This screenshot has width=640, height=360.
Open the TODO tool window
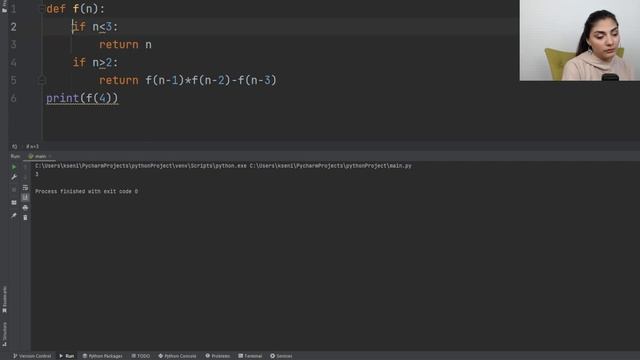[x=141, y=356]
